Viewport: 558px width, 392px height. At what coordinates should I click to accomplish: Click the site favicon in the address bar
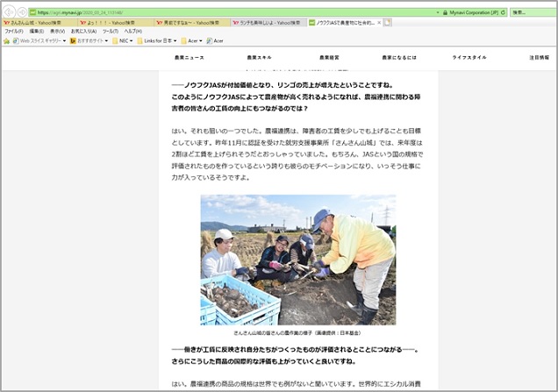point(32,12)
